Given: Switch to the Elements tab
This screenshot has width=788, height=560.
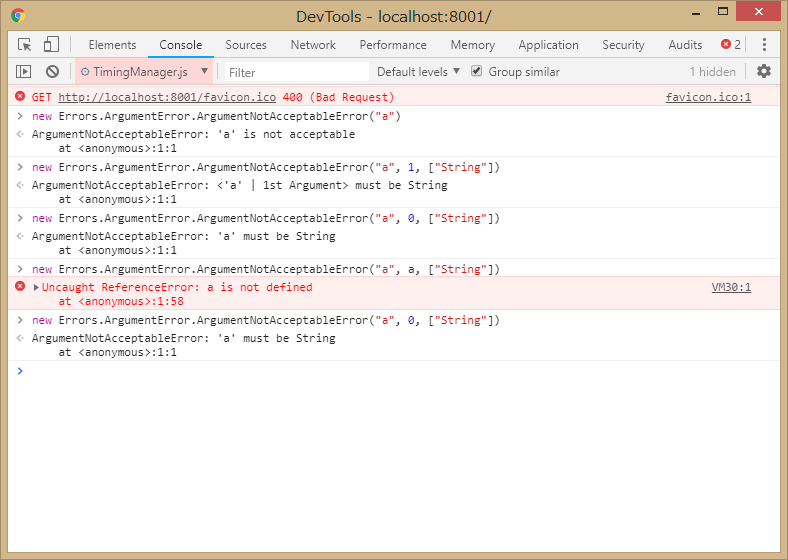Looking at the screenshot, I should pos(112,45).
